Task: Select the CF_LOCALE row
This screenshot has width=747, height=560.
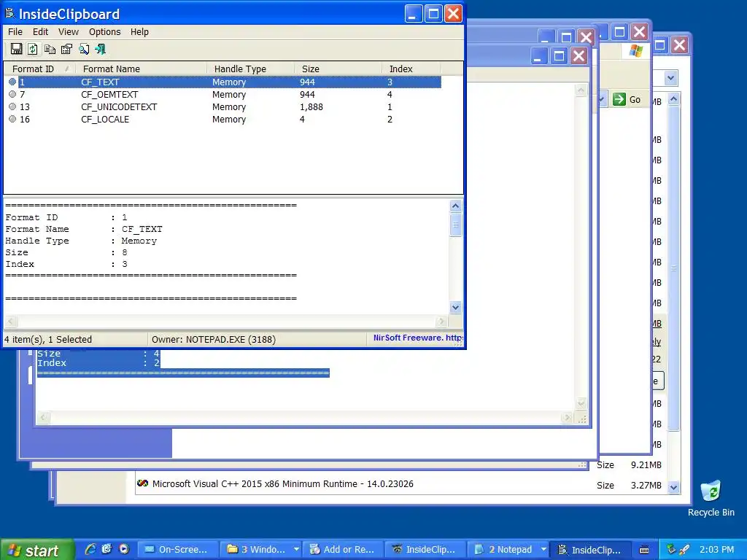Action: click(x=224, y=119)
